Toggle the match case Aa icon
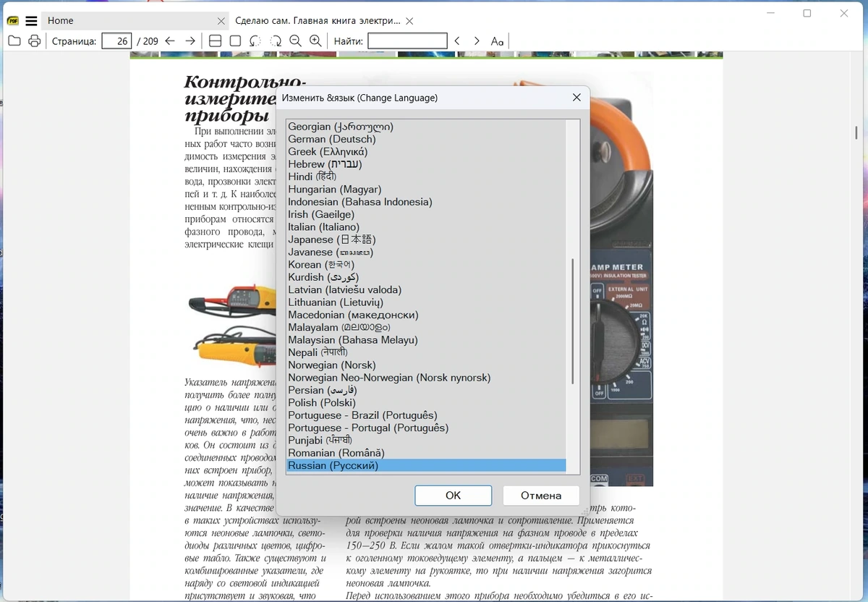868x602 pixels. coord(497,41)
